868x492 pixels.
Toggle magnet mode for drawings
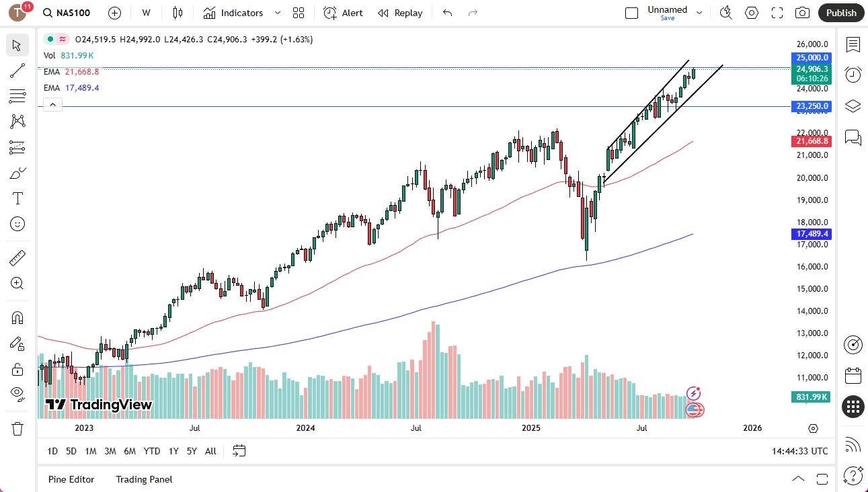(17, 317)
